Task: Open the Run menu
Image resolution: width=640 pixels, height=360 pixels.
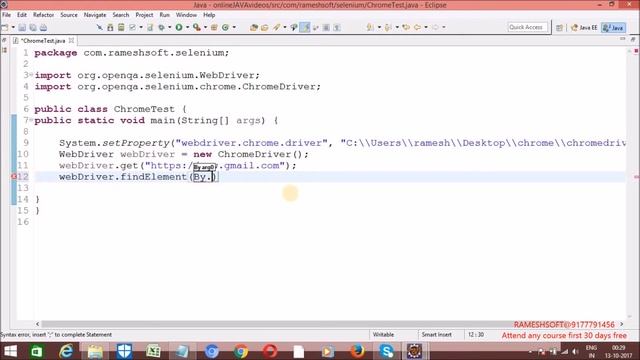Action: (x=164, y=15)
